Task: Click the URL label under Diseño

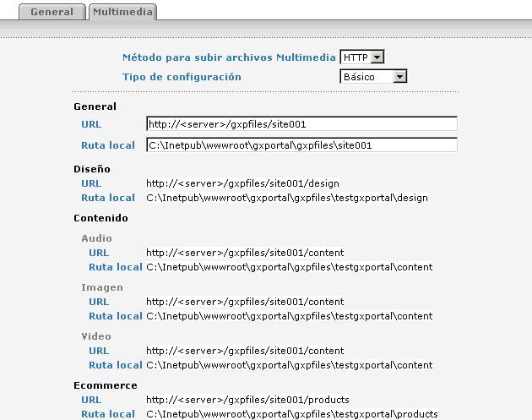Action: pos(91,183)
